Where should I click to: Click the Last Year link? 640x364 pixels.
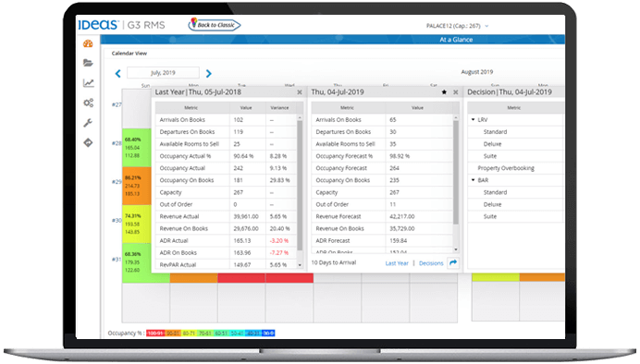click(397, 263)
